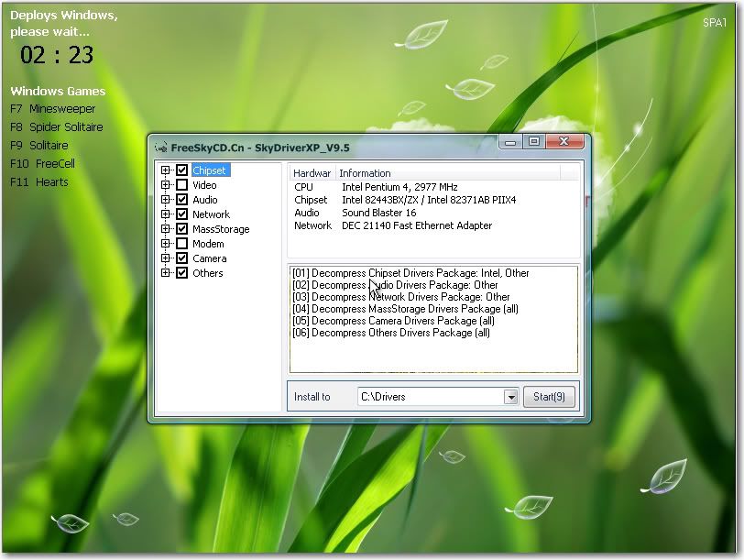Image resolution: width=744 pixels, height=560 pixels.
Task: Select the MassStorage tree label
Action: coord(221,229)
